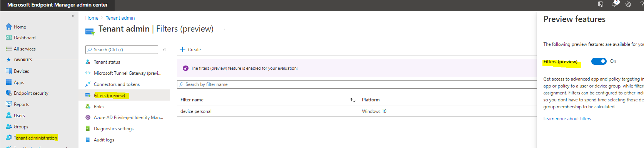Click the Filter name column header
The height and width of the screenshot is (148, 644).
(192, 100)
